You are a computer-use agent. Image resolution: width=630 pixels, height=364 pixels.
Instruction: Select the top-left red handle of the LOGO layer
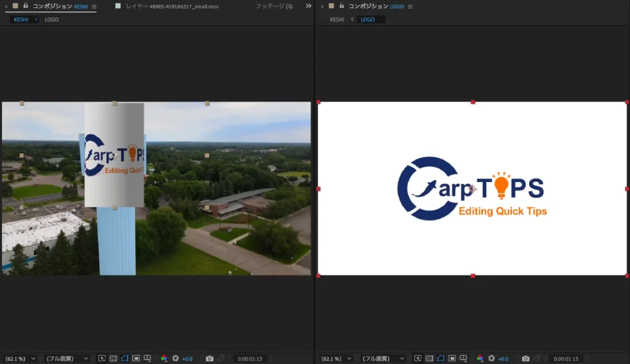pos(319,102)
